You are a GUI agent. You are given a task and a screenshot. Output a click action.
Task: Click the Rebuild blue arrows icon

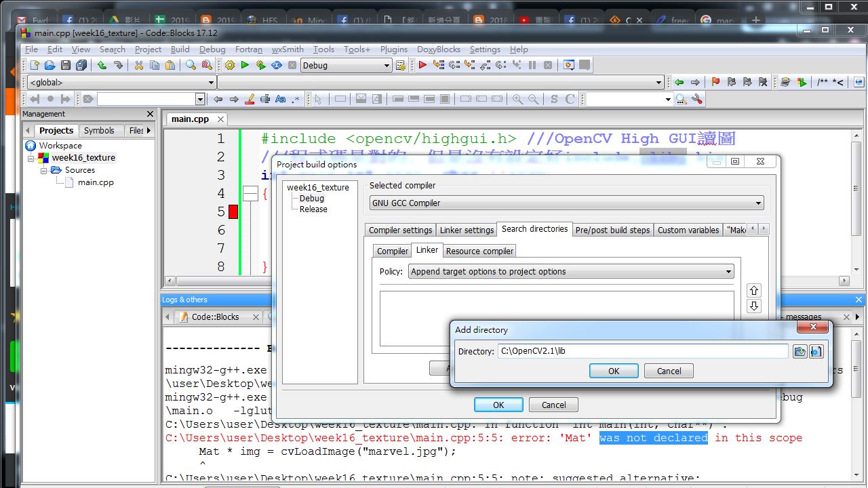[277, 65]
